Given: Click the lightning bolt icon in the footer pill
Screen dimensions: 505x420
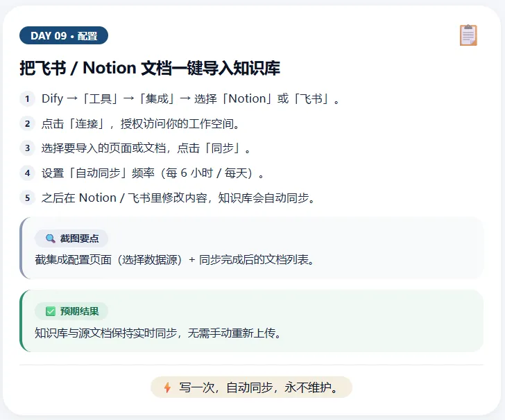Looking at the screenshot, I should coord(167,387).
